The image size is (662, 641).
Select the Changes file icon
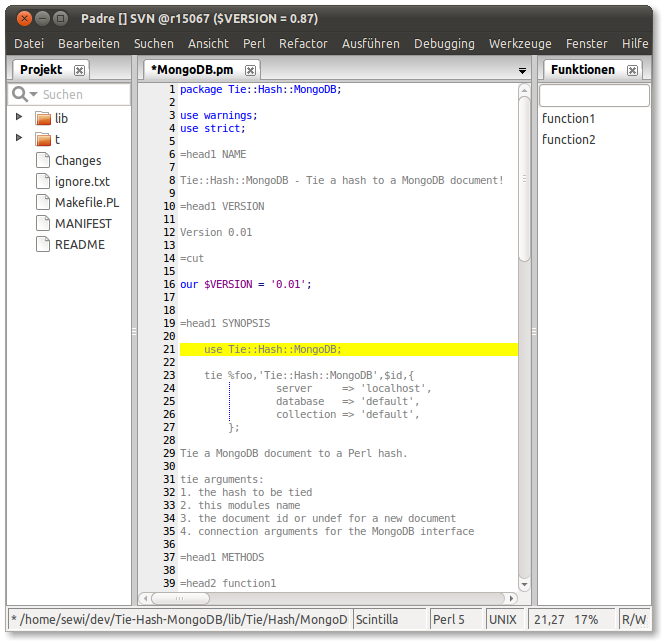pos(43,160)
